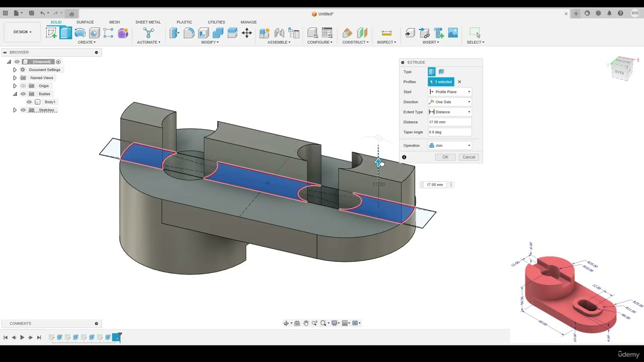Open the Change Parameters table icon
Screen dimensions: 644x362
[x=327, y=33]
